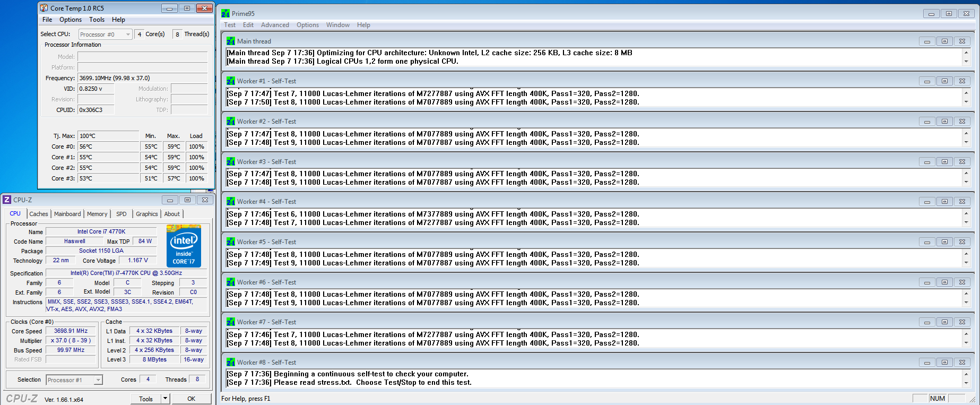980x405 pixels.
Task: Close the Worker #8 child window
Action: tap(962, 363)
